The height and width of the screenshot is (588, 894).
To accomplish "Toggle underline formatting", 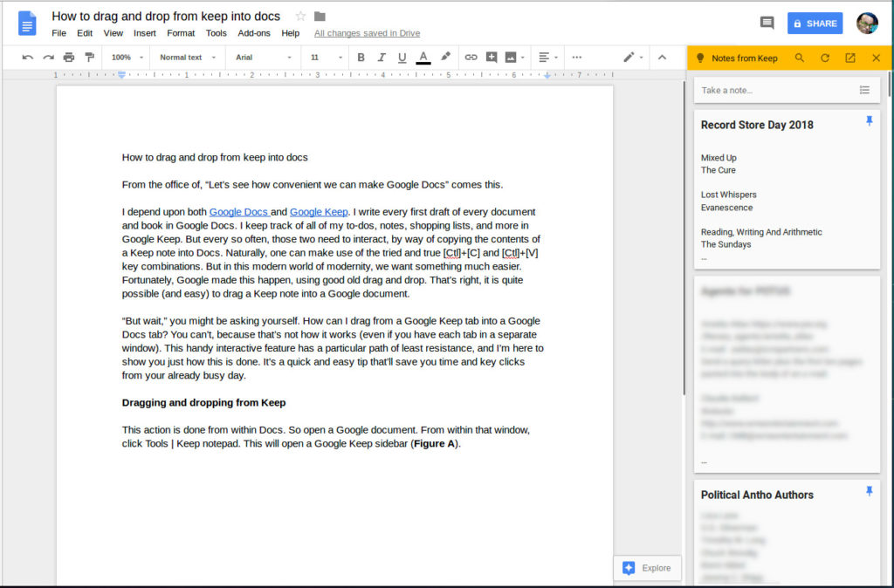I will pyautogui.click(x=402, y=57).
